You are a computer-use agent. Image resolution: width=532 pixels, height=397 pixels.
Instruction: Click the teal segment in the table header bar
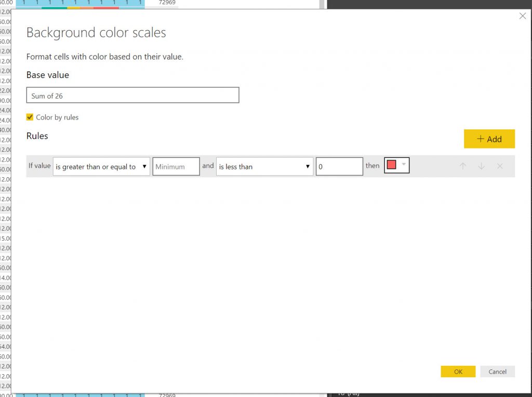pyautogui.click(x=54, y=8)
